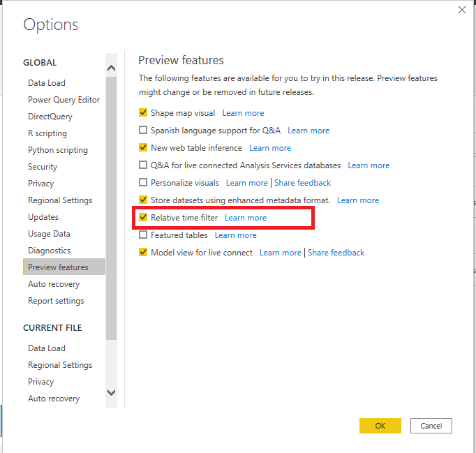Uncheck the Shape map visual checkbox
Image resolution: width=476 pixels, height=453 pixels.
tap(143, 112)
